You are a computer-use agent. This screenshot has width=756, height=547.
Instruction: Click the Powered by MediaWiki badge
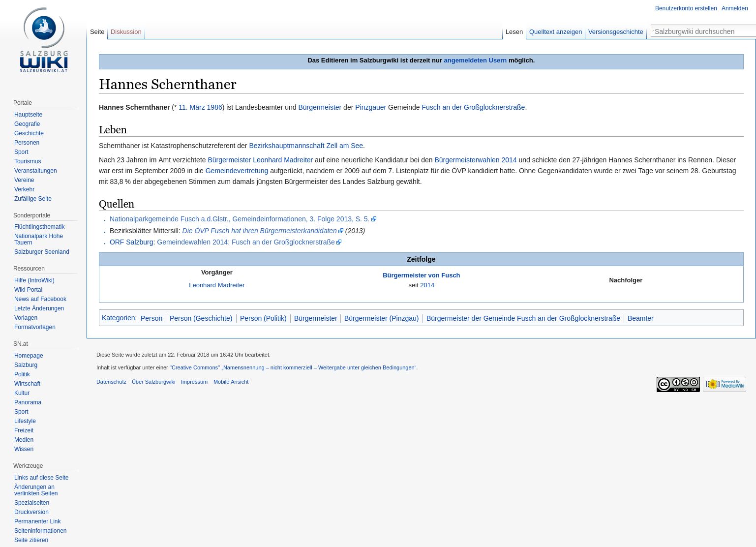(724, 384)
